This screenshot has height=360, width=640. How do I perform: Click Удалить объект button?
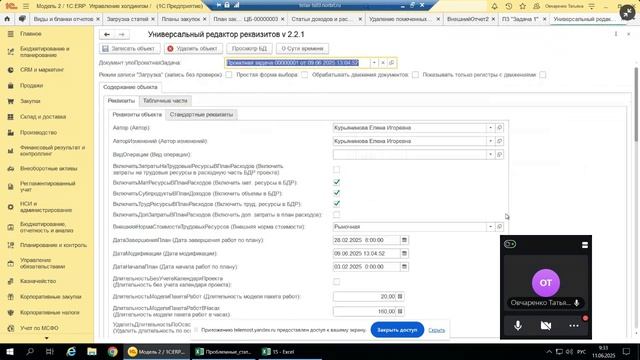[x=193, y=49]
